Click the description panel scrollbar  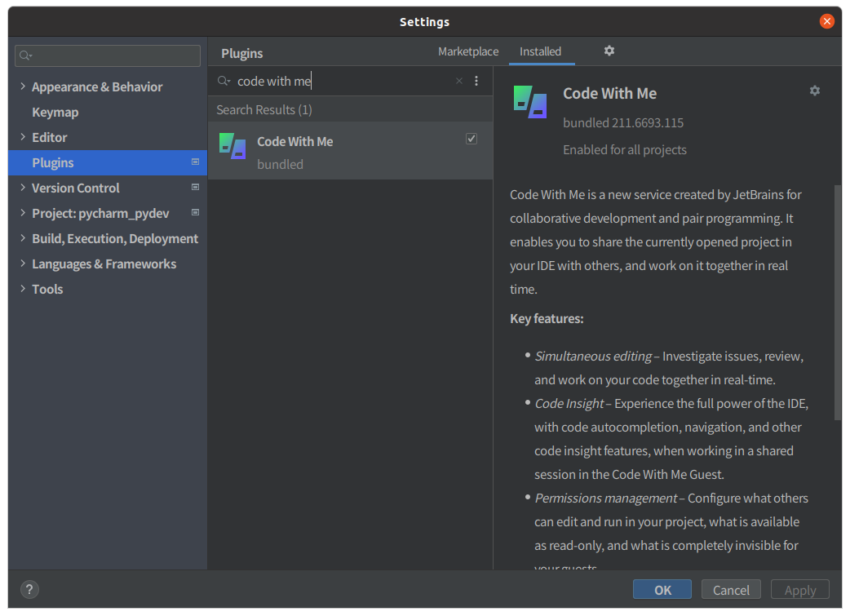click(x=838, y=302)
